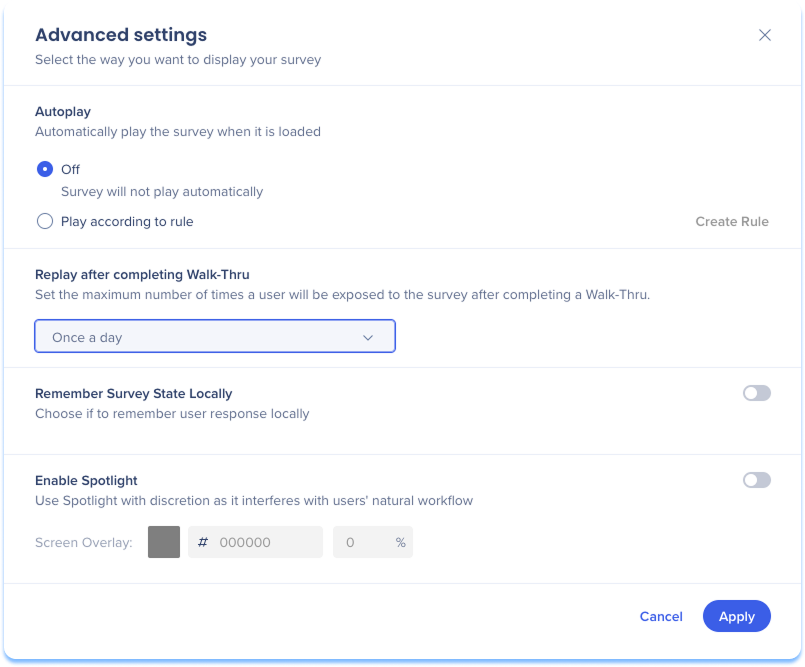Click the percent symbol in opacity field
The width and height of the screenshot is (805, 667).
[x=400, y=542]
